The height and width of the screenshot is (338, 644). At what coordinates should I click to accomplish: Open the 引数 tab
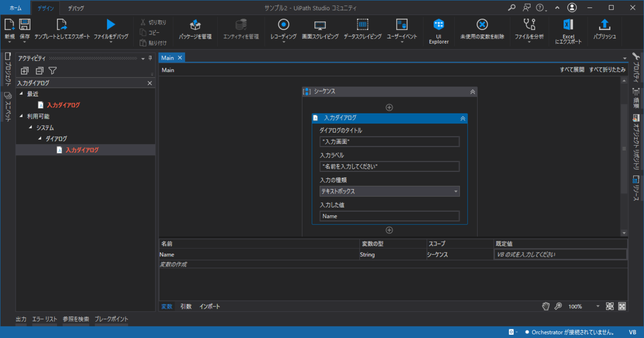click(186, 306)
